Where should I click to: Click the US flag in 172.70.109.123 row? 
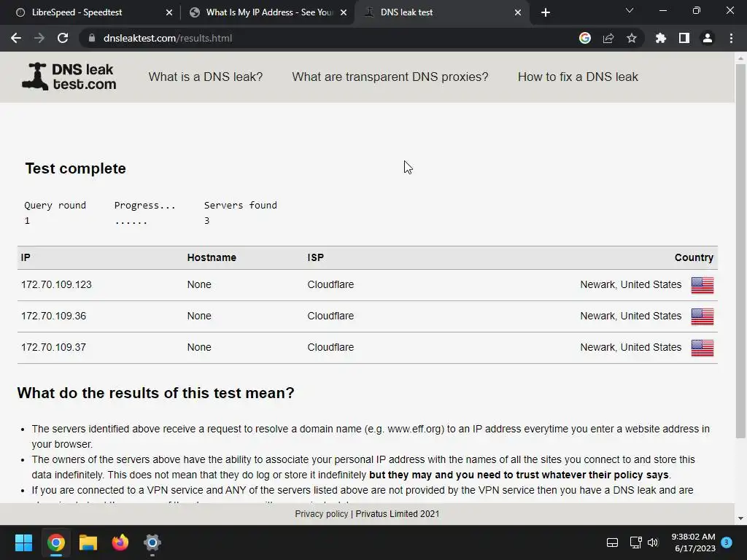[703, 285]
